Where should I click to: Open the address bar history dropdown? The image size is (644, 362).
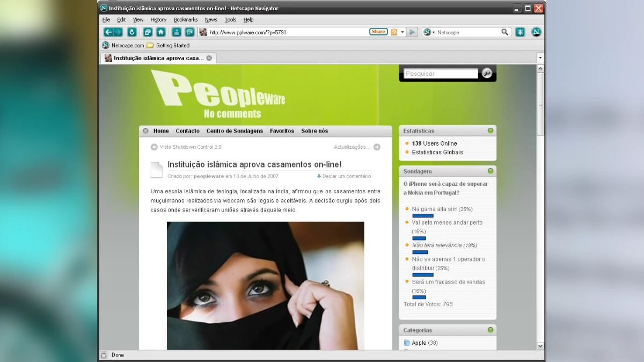point(402,32)
